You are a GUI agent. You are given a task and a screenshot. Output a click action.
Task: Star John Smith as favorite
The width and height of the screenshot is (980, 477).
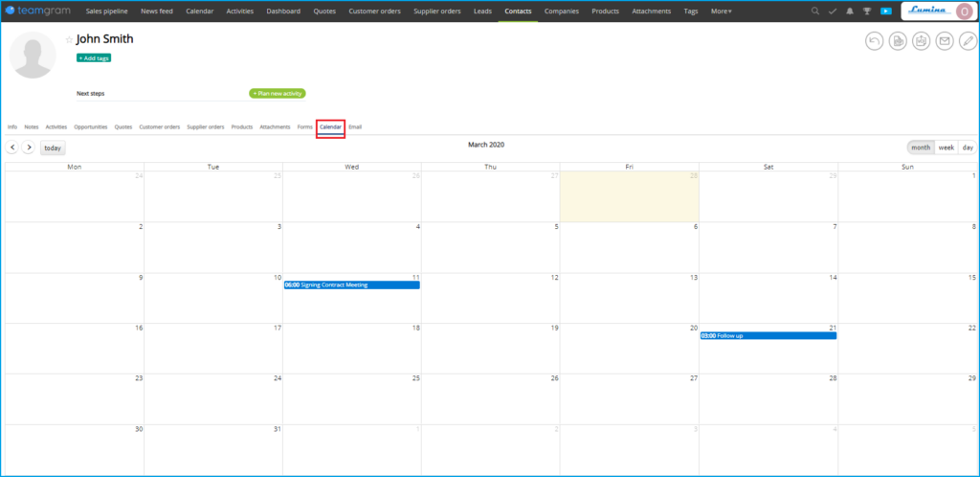click(x=69, y=39)
